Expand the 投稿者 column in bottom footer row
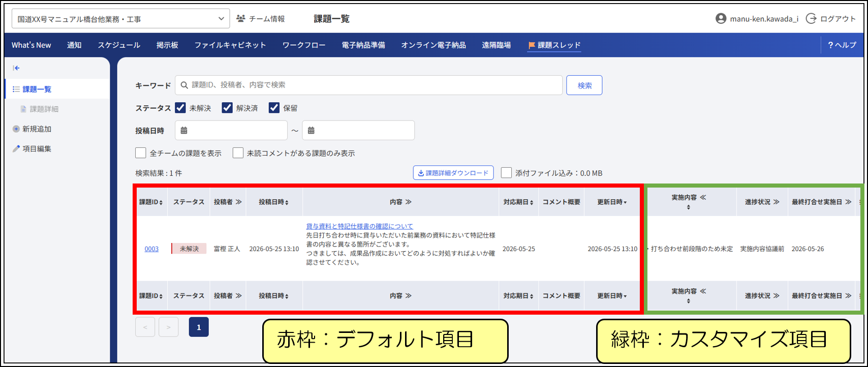 click(x=238, y=296)
